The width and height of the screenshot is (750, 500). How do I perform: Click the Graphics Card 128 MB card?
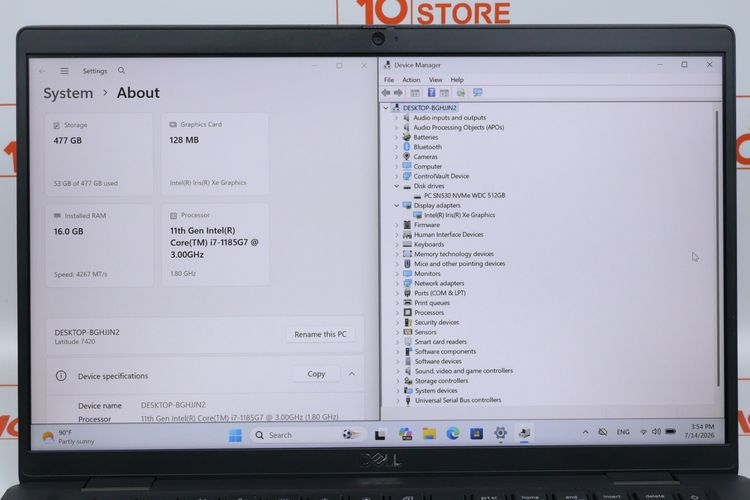tap(215, 154)
